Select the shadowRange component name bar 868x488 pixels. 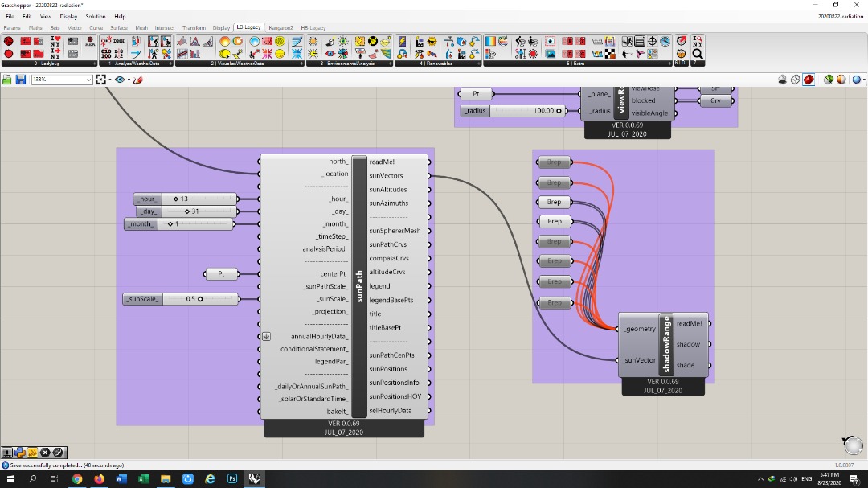[x=666, y=345]
